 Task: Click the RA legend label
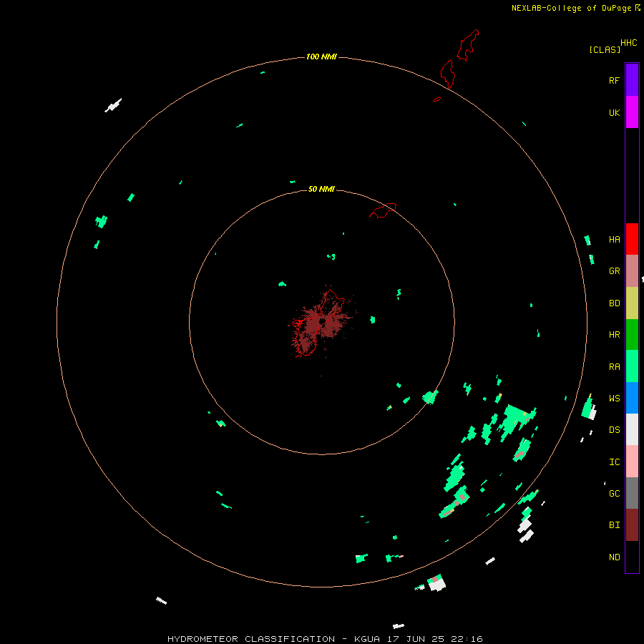(x=614, y=367)
